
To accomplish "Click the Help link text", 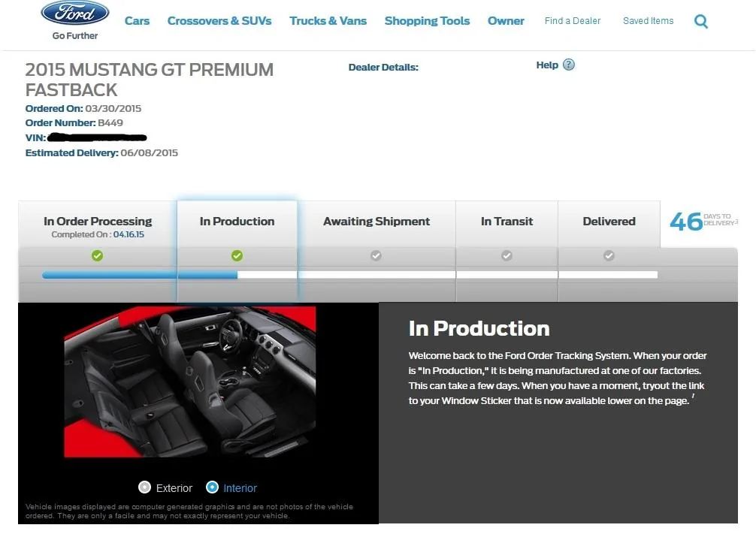I will 547,65.
